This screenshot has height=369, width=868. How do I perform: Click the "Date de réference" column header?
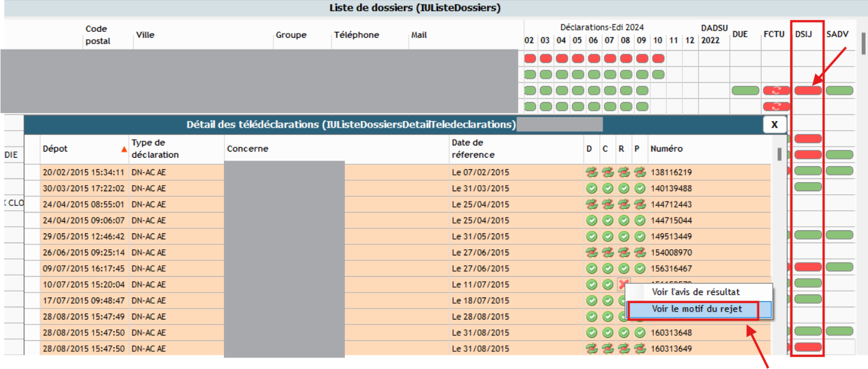click(x=473, y=148)
